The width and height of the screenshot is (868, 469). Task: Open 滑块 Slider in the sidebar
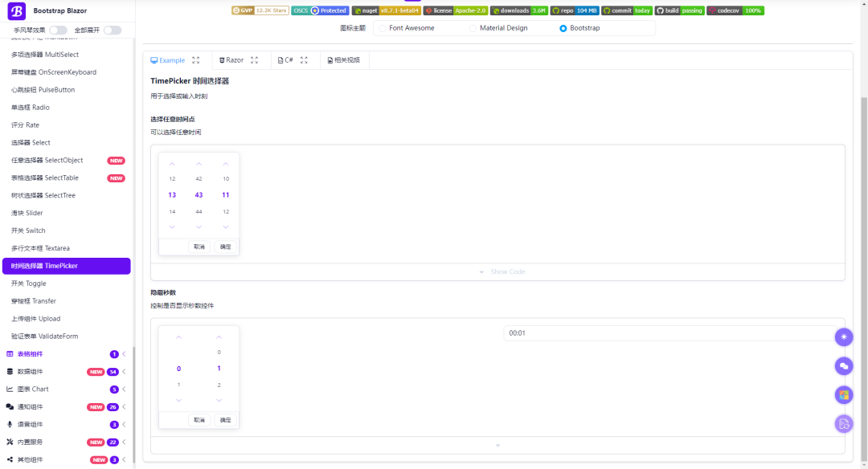[27, 213]
